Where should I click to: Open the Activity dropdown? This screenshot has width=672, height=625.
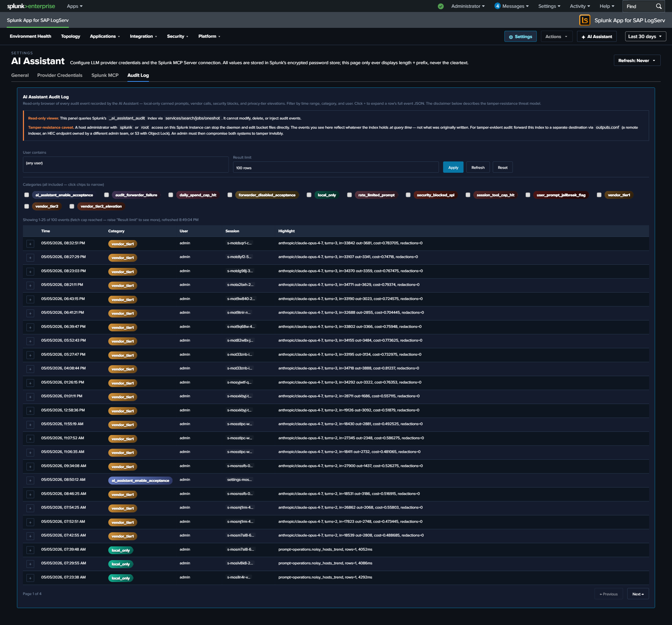coord(580,6)
